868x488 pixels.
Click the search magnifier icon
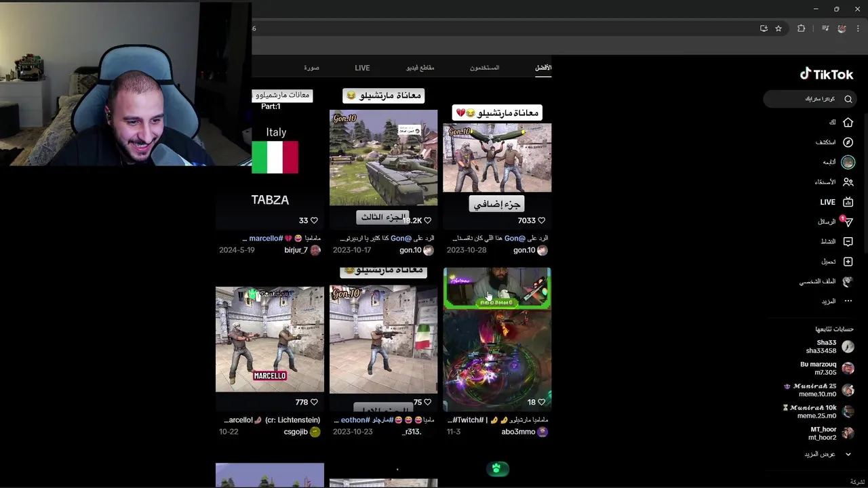point(848,99)
